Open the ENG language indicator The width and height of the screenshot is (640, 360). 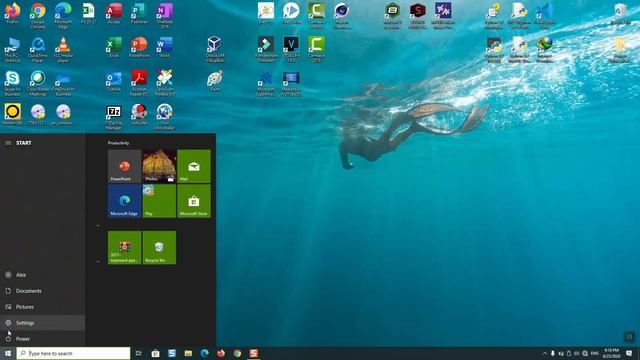(595, 353)
